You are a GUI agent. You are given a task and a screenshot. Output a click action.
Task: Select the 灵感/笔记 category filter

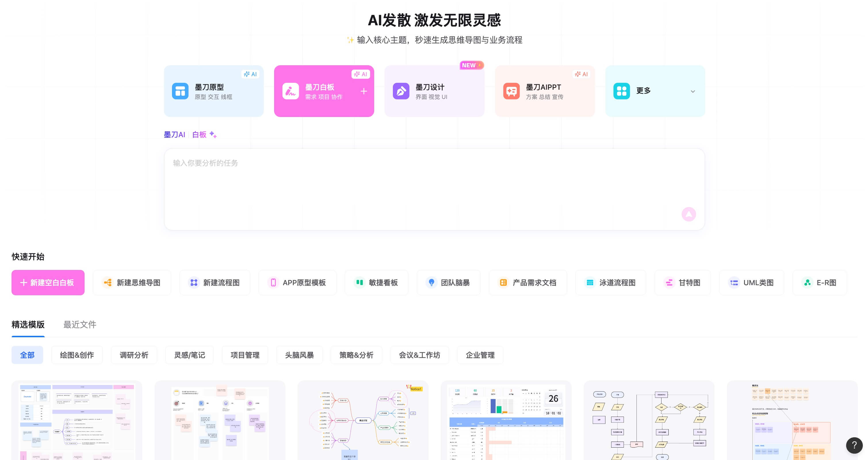(189, 355)
